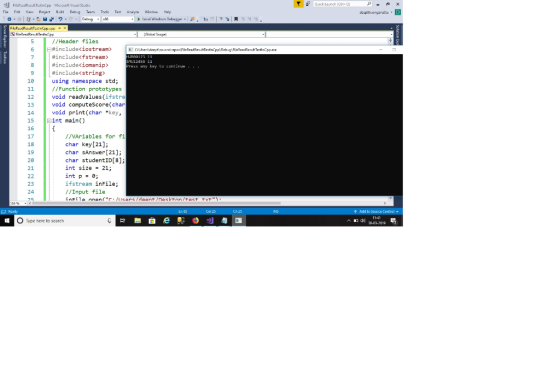The width and height of the screenshot is (560, 373).
Task: Open the Action Center notifications icon
Action: [x=394, y=221]
